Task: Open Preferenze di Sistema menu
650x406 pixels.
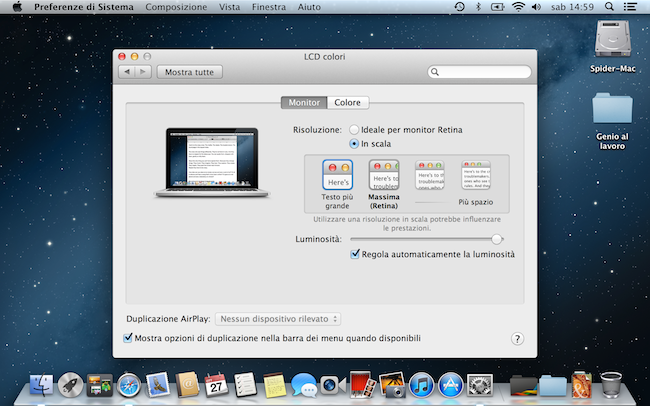Action: click(84, 7)
